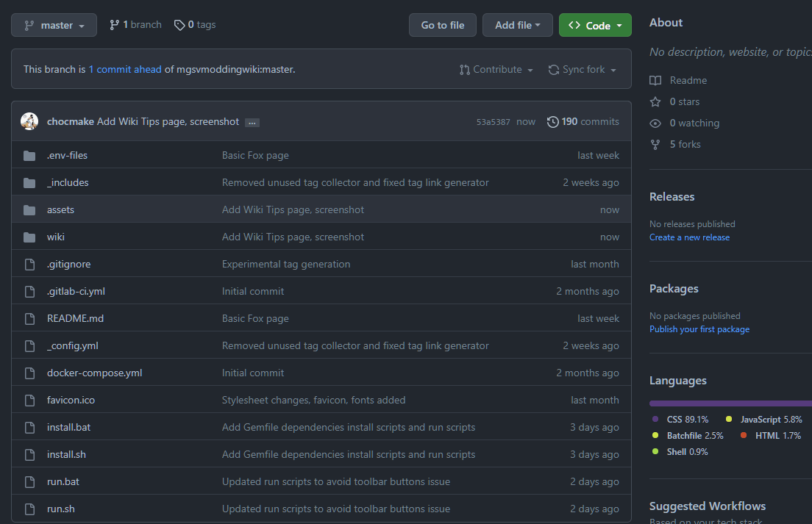Image resolution: width=812 pixels, height=524 pixels.
Task: Open the .env-files folder
Action: [68, 155]
